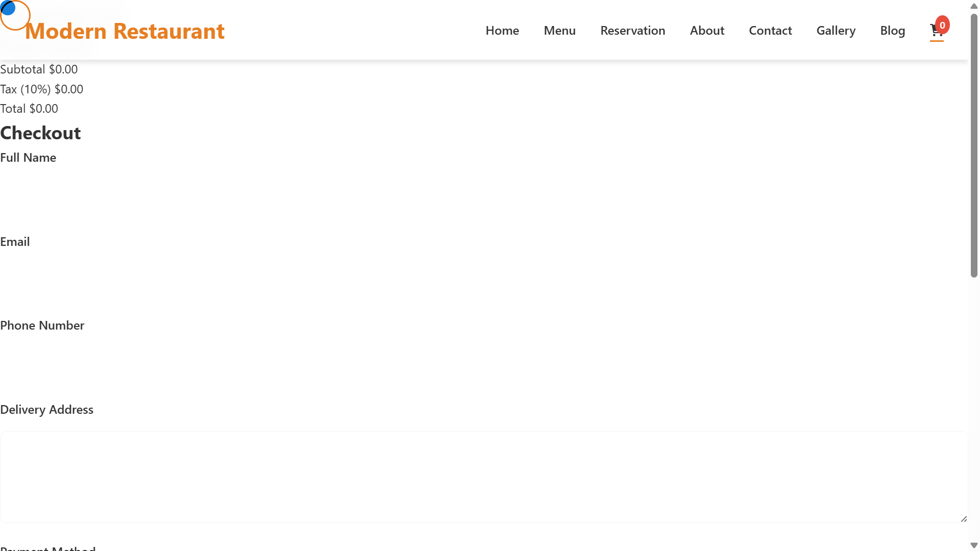980x551 pixels.
Task: Open the Blog link
Action: click(x=892, y=31)
